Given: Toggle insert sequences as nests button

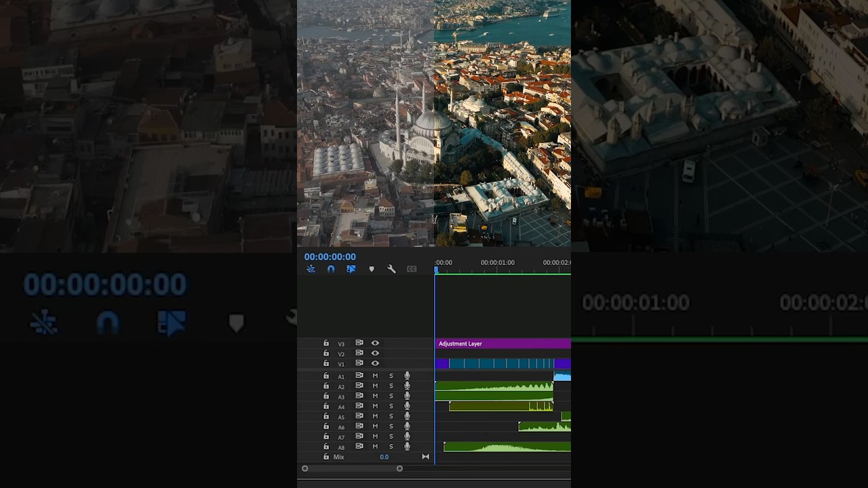Looking at the screenshot, I should click(311, 269).
